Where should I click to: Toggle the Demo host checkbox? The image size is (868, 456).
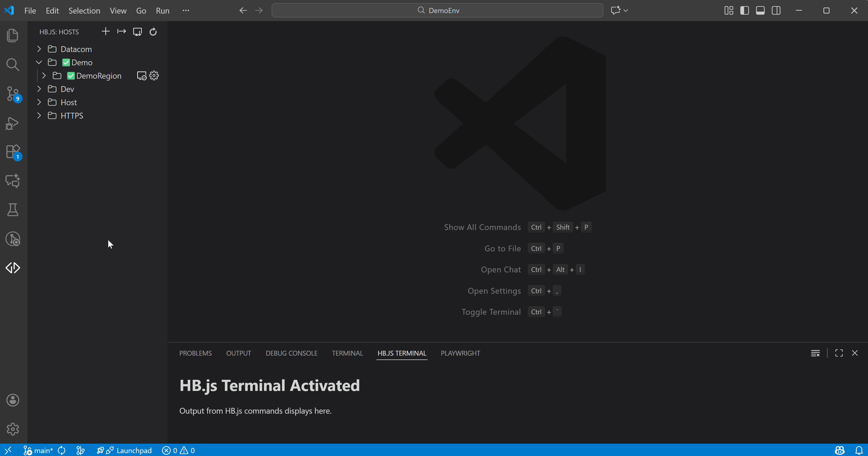coord(66,63)
